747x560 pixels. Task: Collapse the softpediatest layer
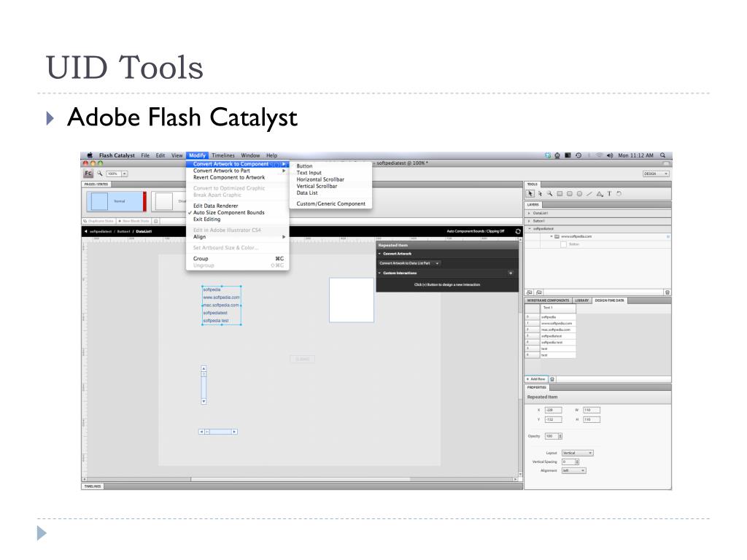[530, 228]
